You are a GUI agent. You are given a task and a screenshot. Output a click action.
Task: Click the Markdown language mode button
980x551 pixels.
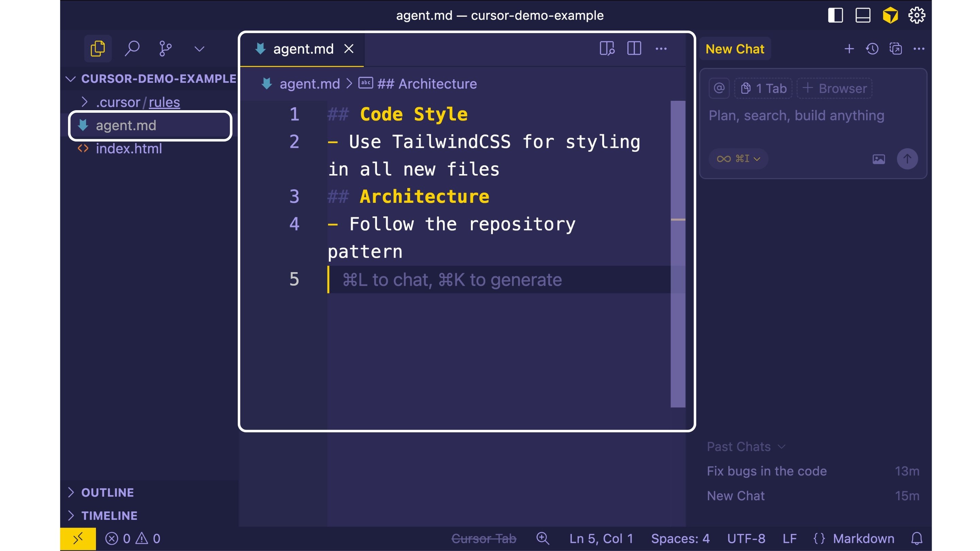point(863,538)
